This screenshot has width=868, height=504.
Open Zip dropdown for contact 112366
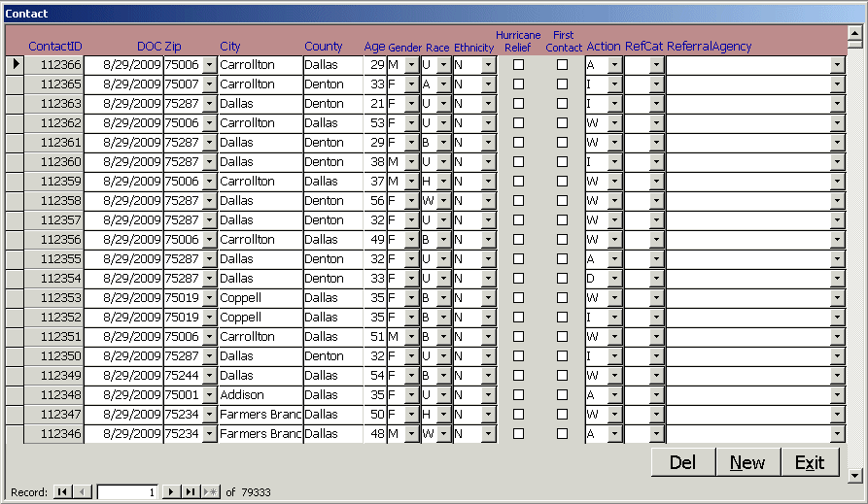[x=209, y=65]
